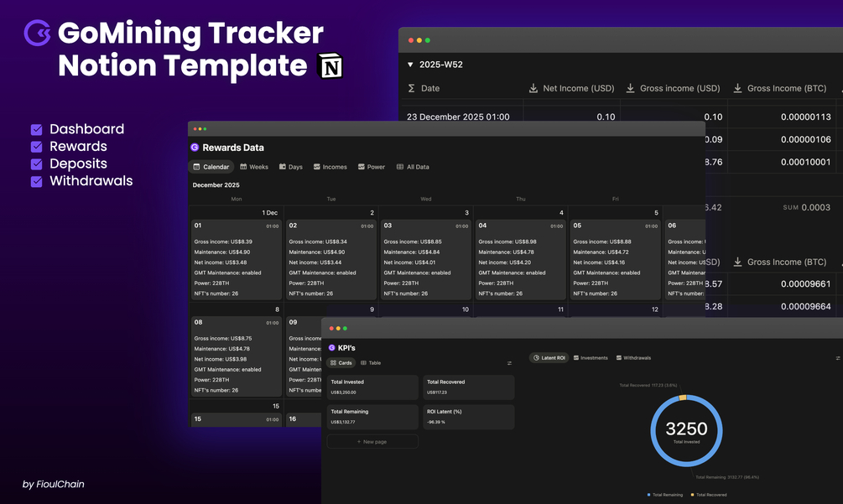Open the Total Remaining KPI card
843x504 pixels.
coord(372,417)
